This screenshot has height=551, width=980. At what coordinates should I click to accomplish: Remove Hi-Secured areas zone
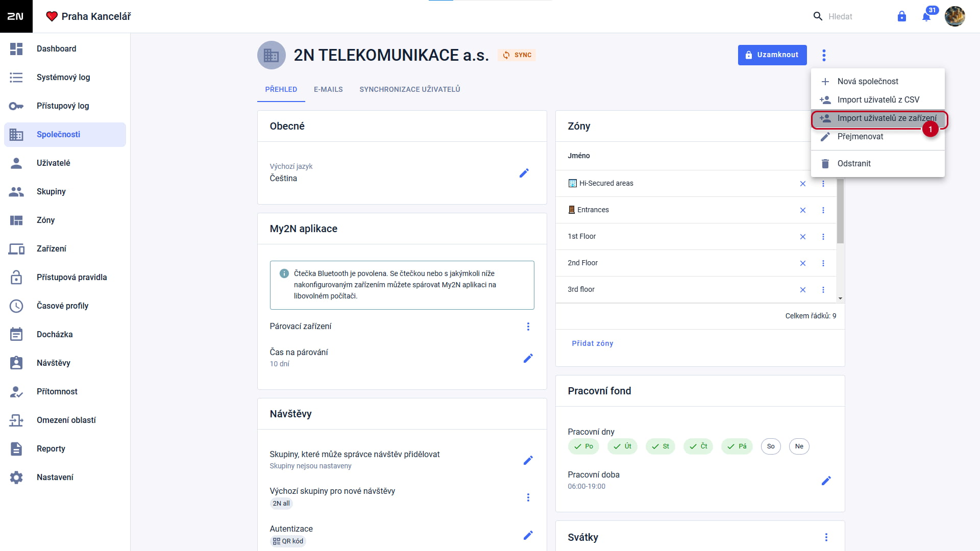(x=802, y=184)
